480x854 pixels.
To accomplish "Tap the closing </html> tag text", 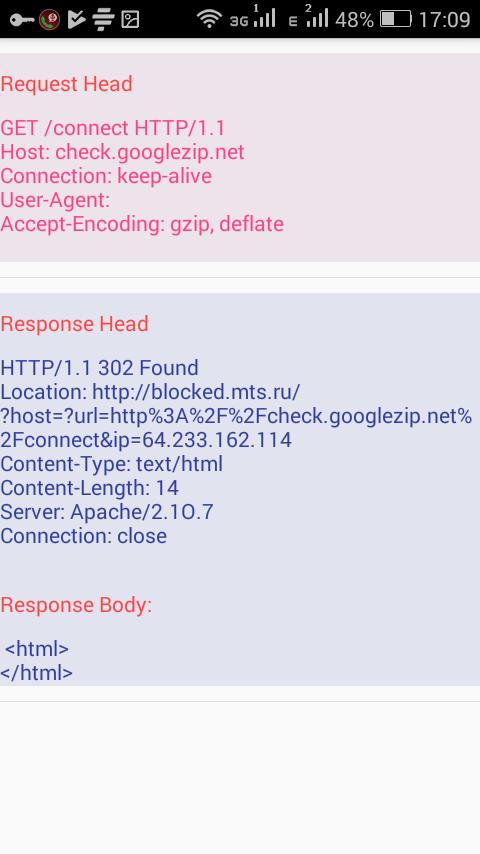I will (x=37, y=673).
